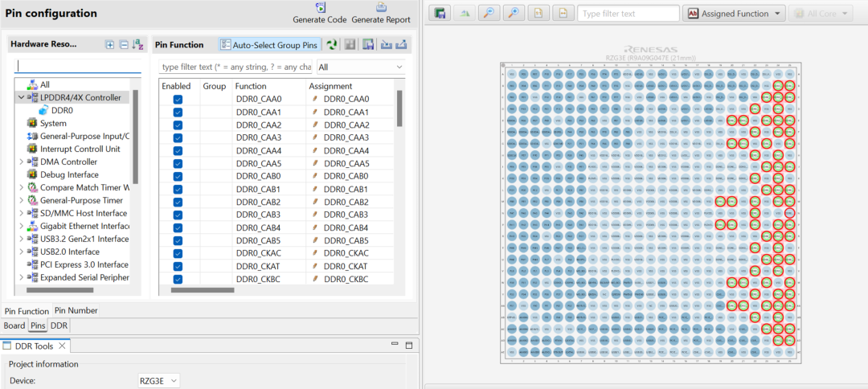Click the Group column header
This screenshot has width=868, height=389.
(x=216, y=86)
